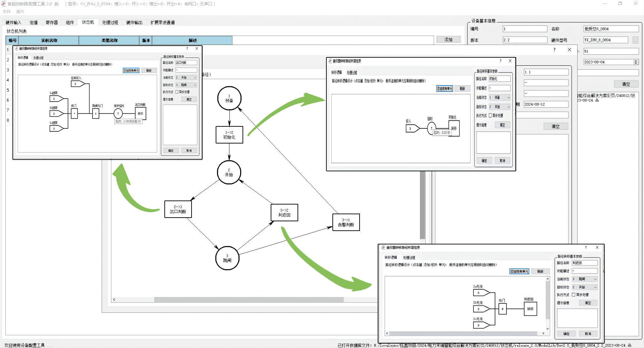Select state node 1 预备 in diagram

coord(229,98)
